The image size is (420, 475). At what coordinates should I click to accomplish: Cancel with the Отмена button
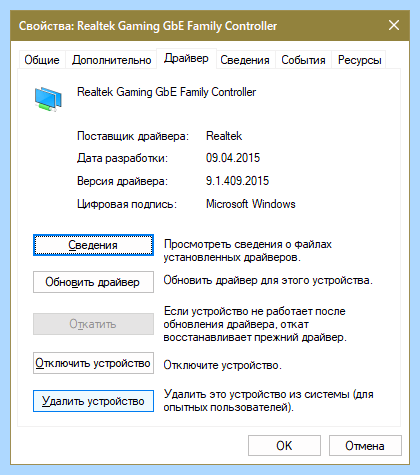tap(365, 445)
